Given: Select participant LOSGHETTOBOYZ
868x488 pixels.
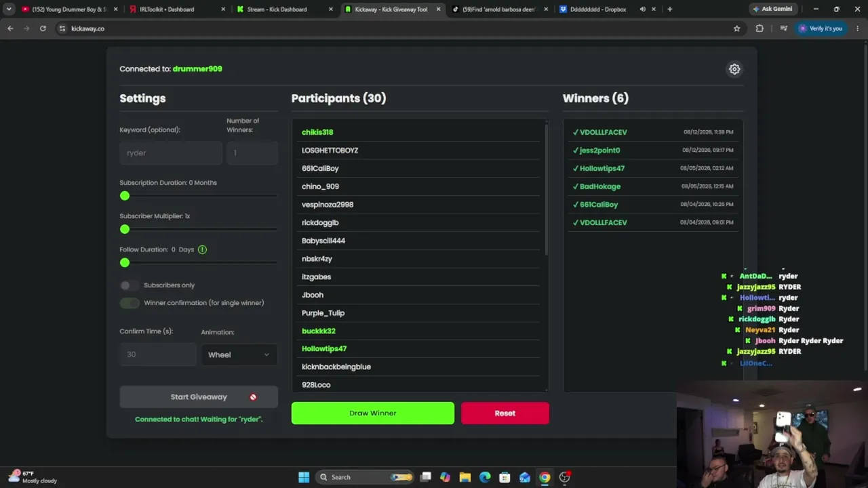Looking at the screenshot, I should click(x=330, y=150).
